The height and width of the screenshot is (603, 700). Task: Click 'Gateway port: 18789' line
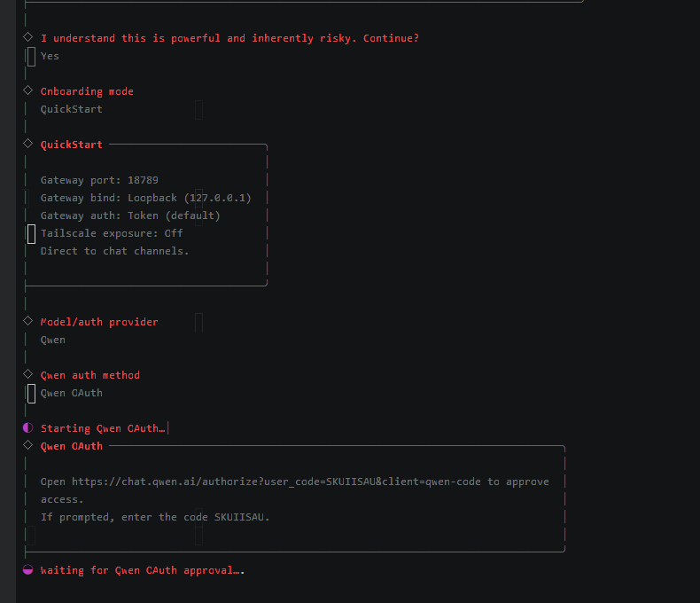99,180
